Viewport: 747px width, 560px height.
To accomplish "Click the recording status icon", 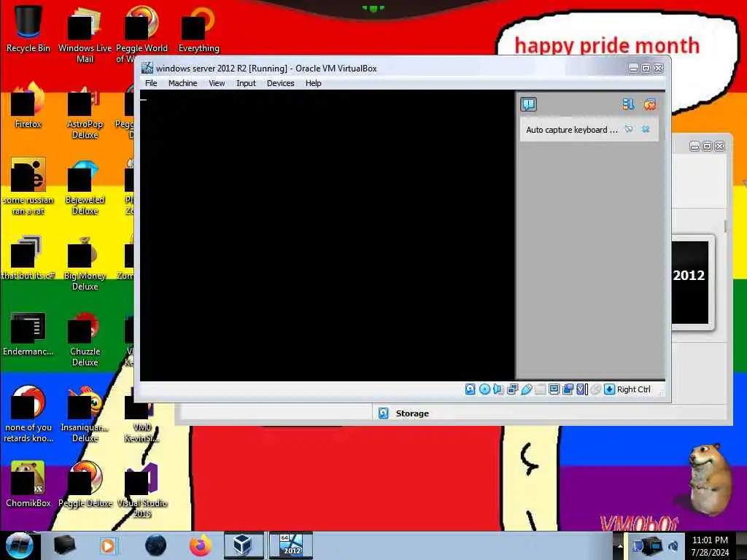I will pos(568,389).
